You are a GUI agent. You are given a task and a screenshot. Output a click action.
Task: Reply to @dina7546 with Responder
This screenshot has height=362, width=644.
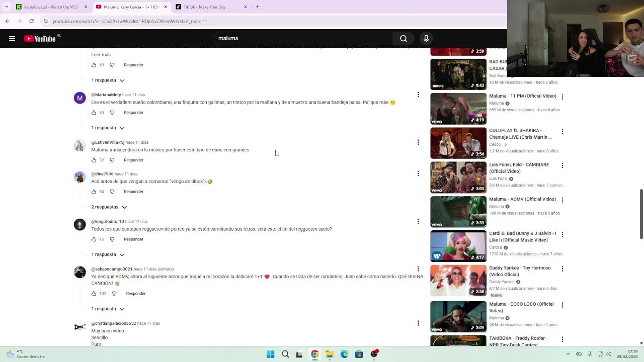pos(133,192)
